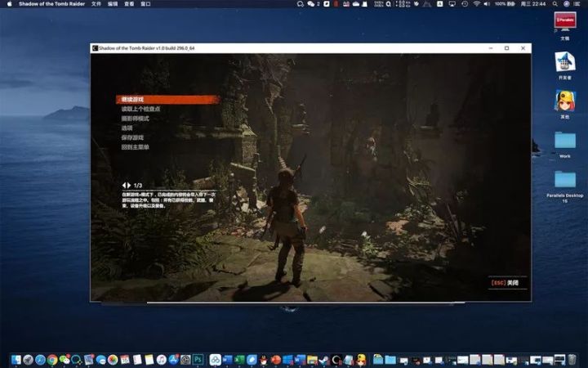Click the 100% battery indicator
Image resolution: width=588 pixels, height=368 pixels.
pos(505,4)
